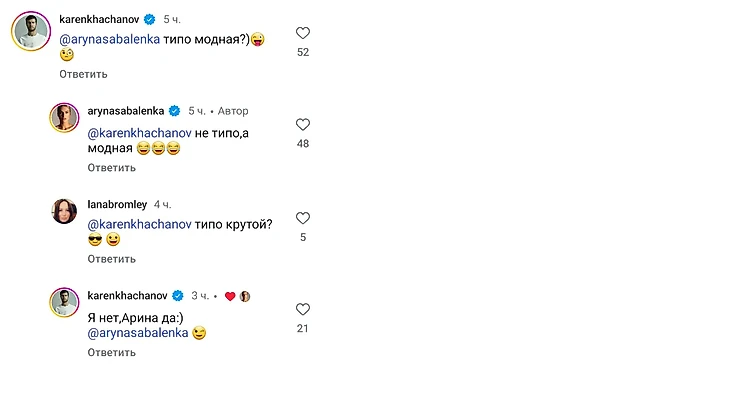Reply to arynasabalenka's comment via 'Ответить'
Viewport: 730px width, 411px height.
(x=111, y=167)
